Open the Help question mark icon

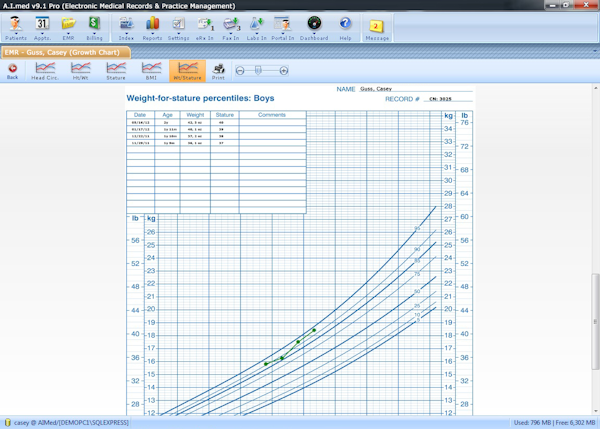point(345,28)
